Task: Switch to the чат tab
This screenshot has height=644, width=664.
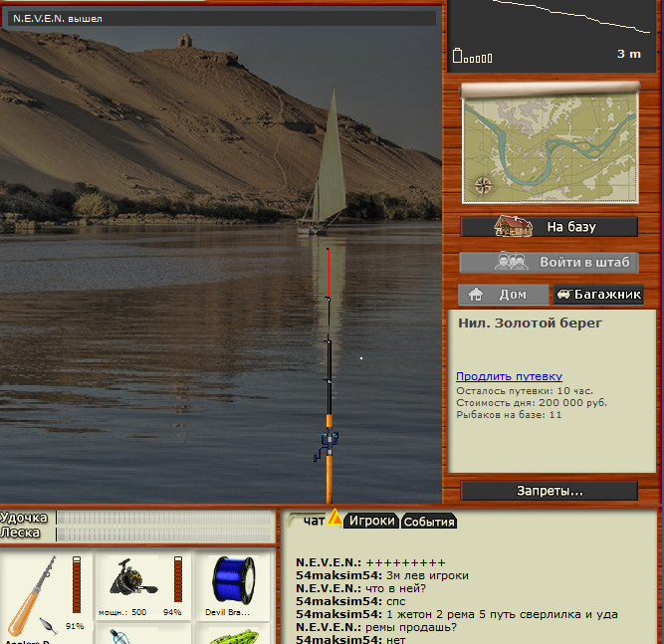Action: pos(314,521)
